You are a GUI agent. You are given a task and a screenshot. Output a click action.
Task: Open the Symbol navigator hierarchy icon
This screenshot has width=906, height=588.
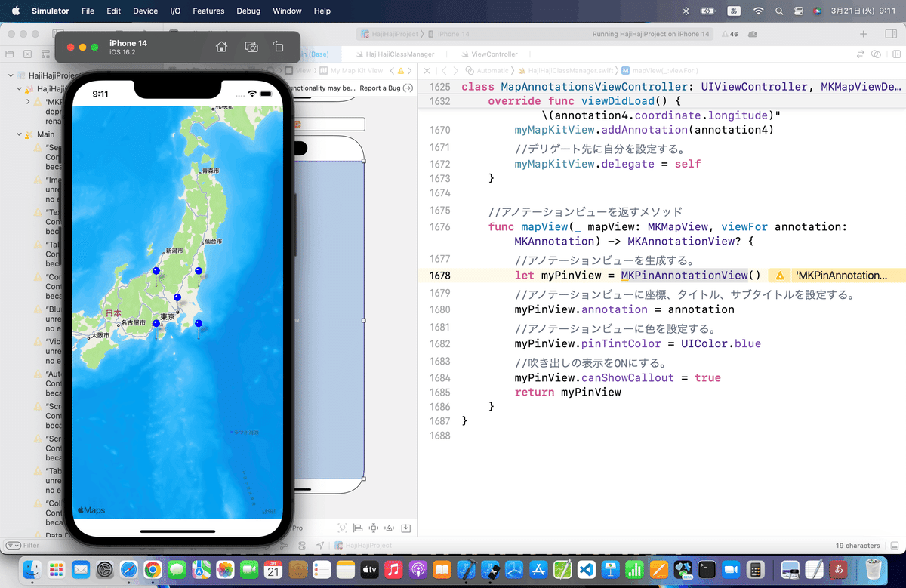pos(45,54)
